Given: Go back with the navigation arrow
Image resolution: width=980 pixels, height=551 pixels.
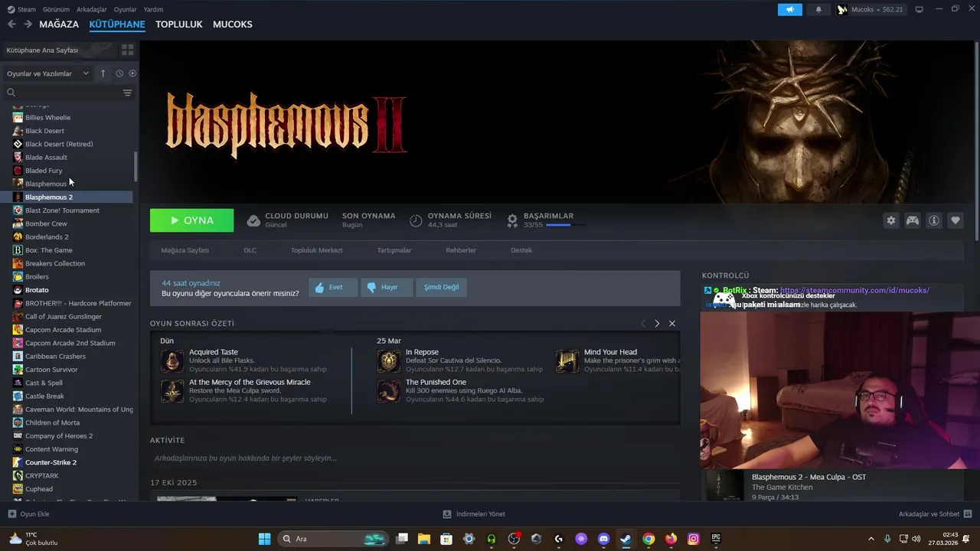Looking at the screenshot, I should pyautogui.click(x=11, y=24).
